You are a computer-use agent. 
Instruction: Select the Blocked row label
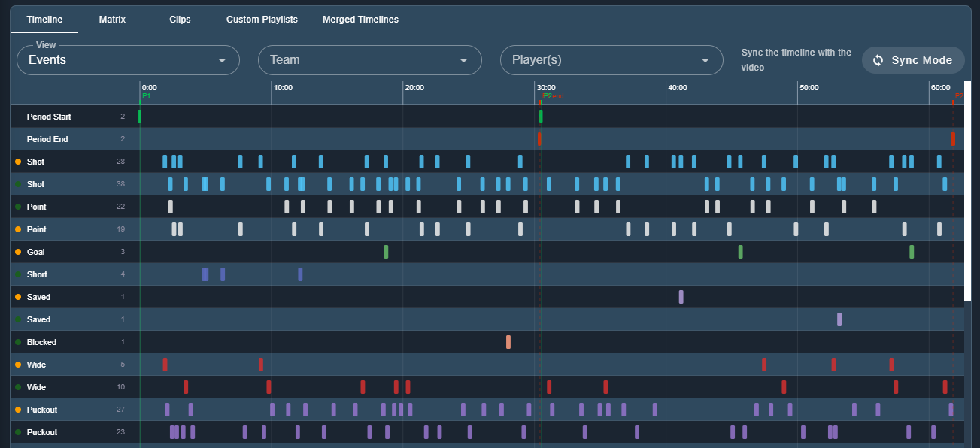coord(41,342)
